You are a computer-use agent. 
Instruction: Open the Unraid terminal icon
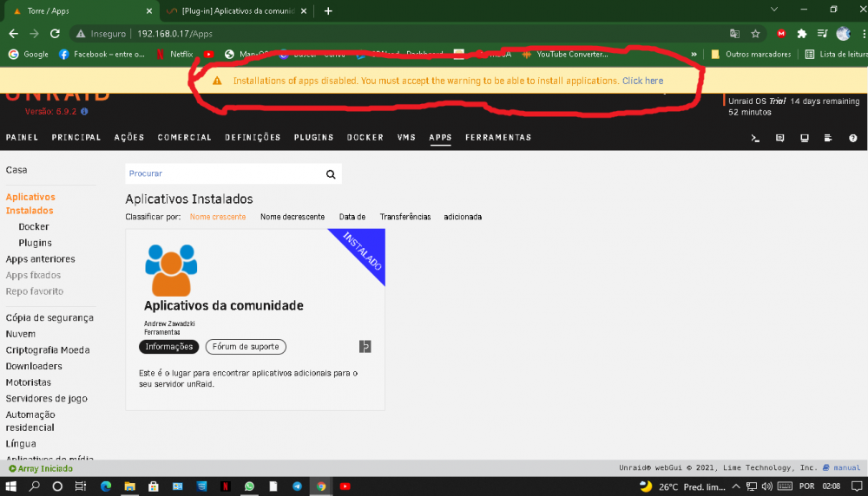point(755,138)
